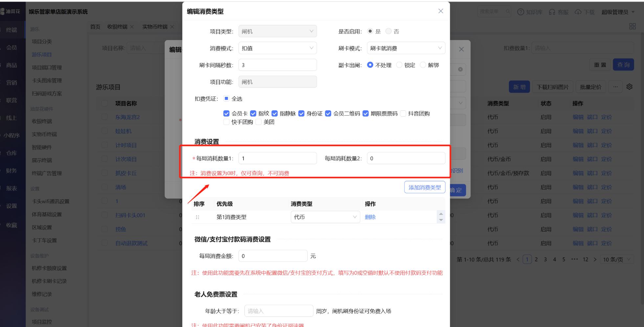
Task: Uncheck the 期限票票码 checkbox
Action: tap(366, 114)
